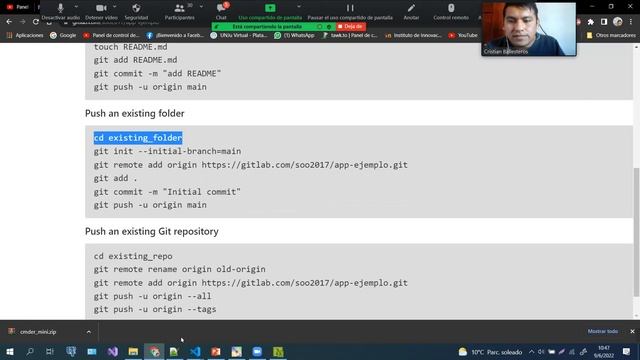This screenshot has width=640, height=360.
Task: Open Zoom app from the taskbar
Action: click(257, 351)
